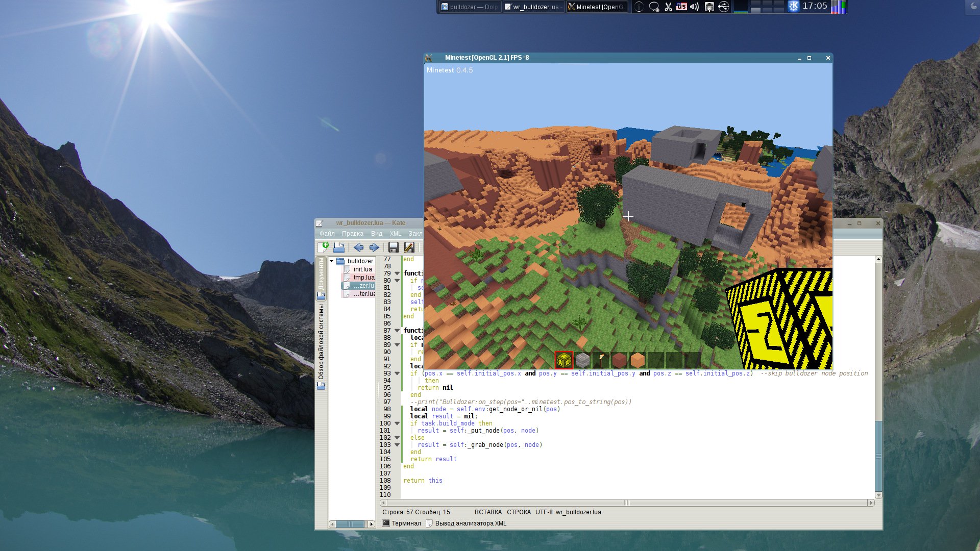
Task: Select the torch item in Minetest hotbar
Action: 601,360
